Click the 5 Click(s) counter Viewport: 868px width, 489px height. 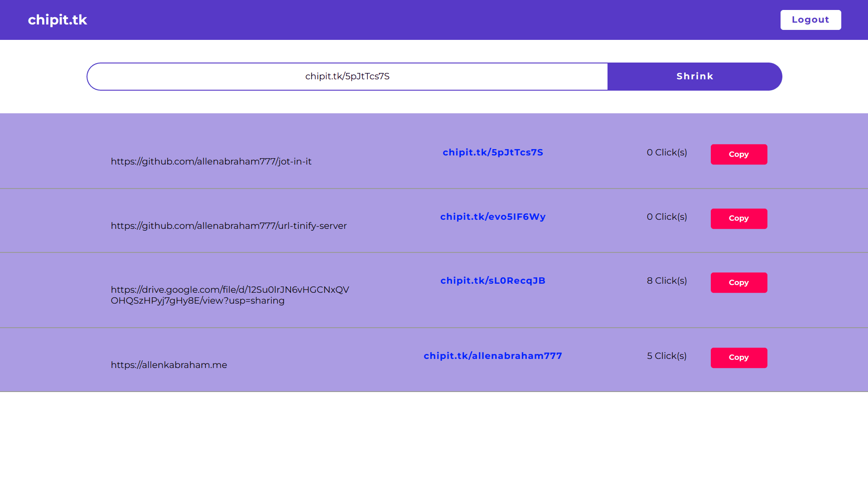666,356
